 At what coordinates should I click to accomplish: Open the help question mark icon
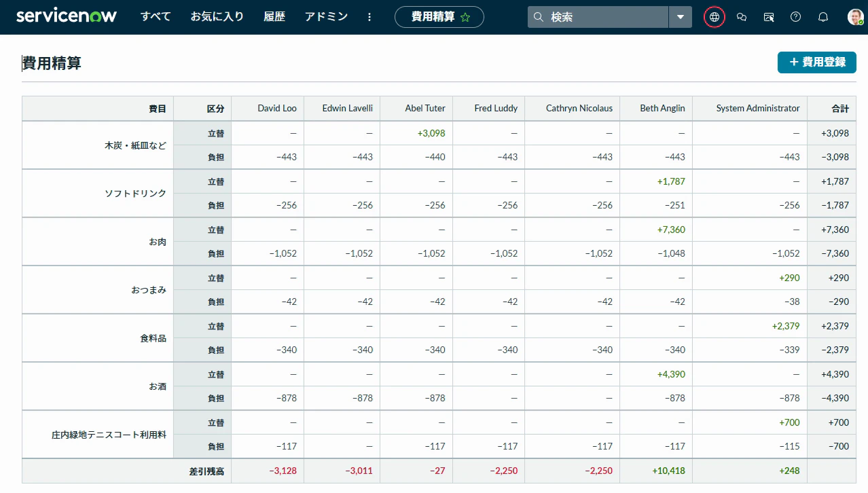tap(796, 17)
